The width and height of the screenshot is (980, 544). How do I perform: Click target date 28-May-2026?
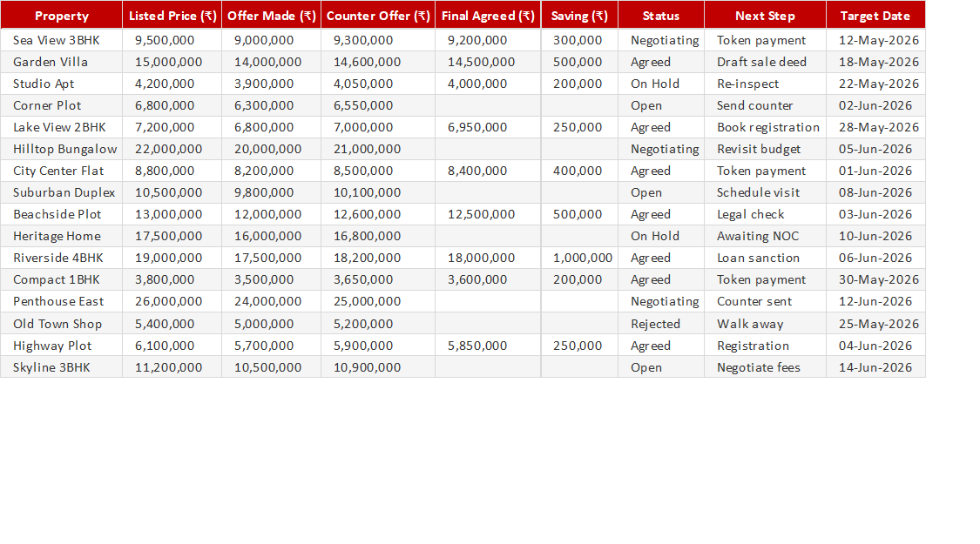pos(875,127)
